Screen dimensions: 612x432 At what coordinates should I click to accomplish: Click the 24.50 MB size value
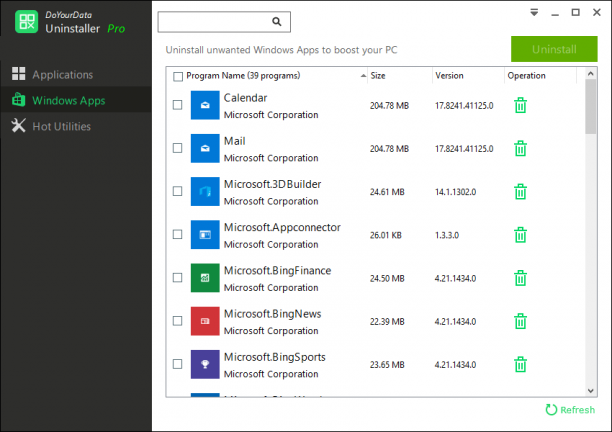pyautogui.click(x=387, y=279)
